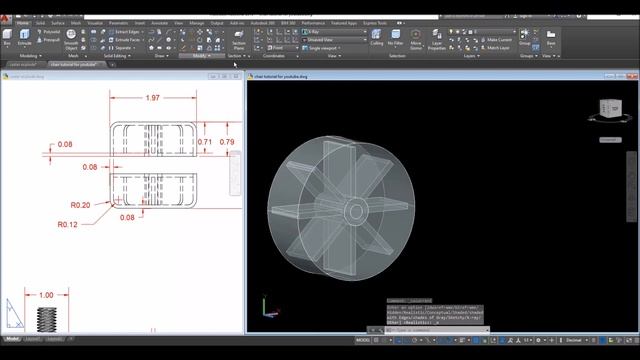Open the X-Ray visual style dropdown
The image size is (640, 360).
tap(334, 32)
